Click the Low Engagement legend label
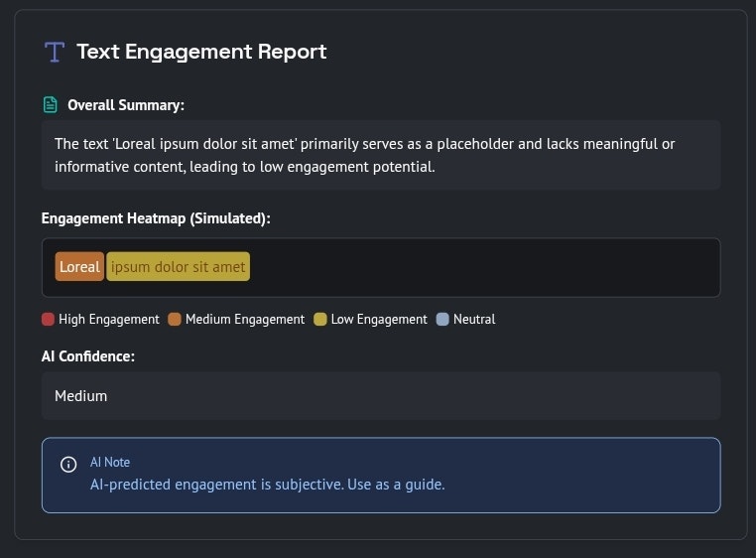 point(379,320)
